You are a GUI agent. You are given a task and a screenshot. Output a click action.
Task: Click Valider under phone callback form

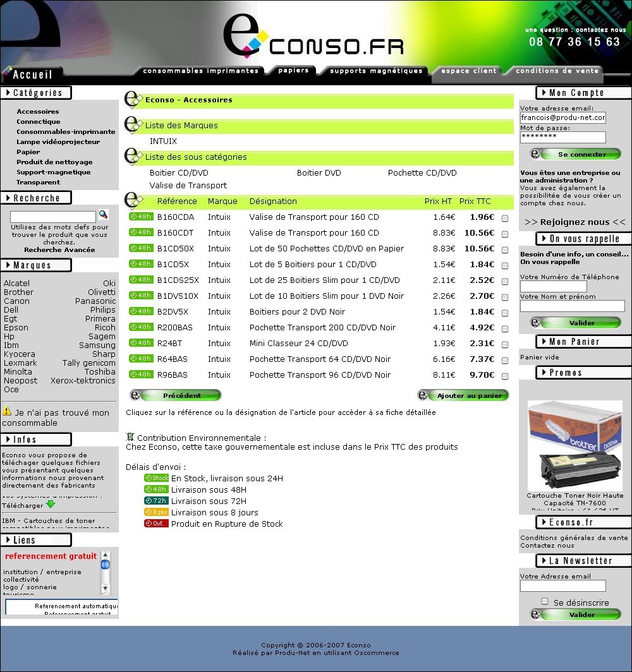tap(576, 323)
